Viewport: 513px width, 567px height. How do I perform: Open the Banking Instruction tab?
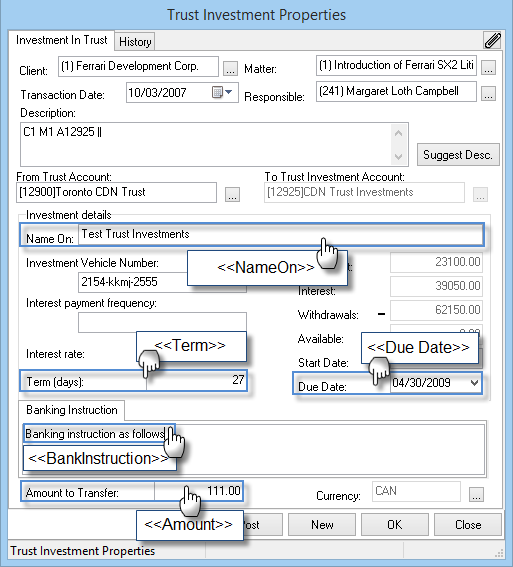(72, 410)
